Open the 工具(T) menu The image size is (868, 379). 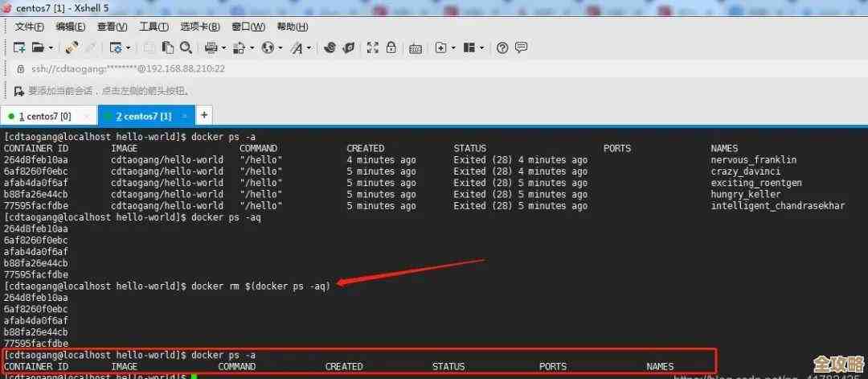(x=154, y=27)
